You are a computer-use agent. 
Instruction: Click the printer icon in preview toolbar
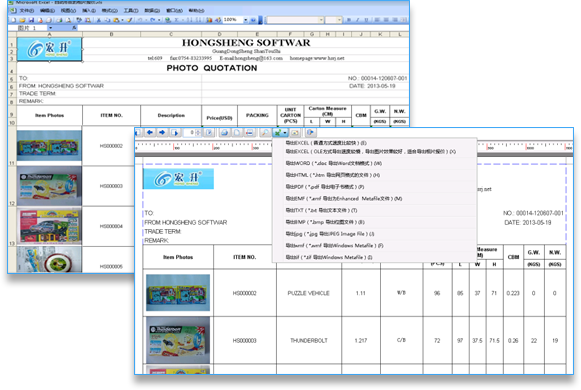(225, 133)
